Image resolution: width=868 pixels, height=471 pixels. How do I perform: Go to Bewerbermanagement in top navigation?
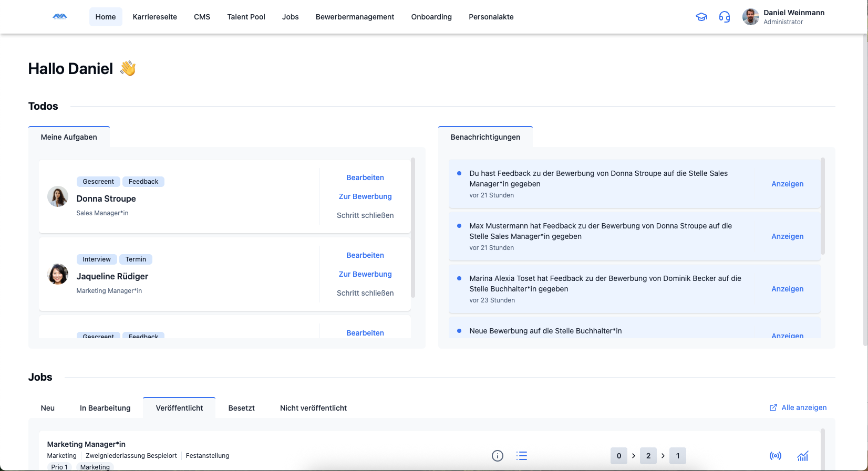tap(355, 17)
